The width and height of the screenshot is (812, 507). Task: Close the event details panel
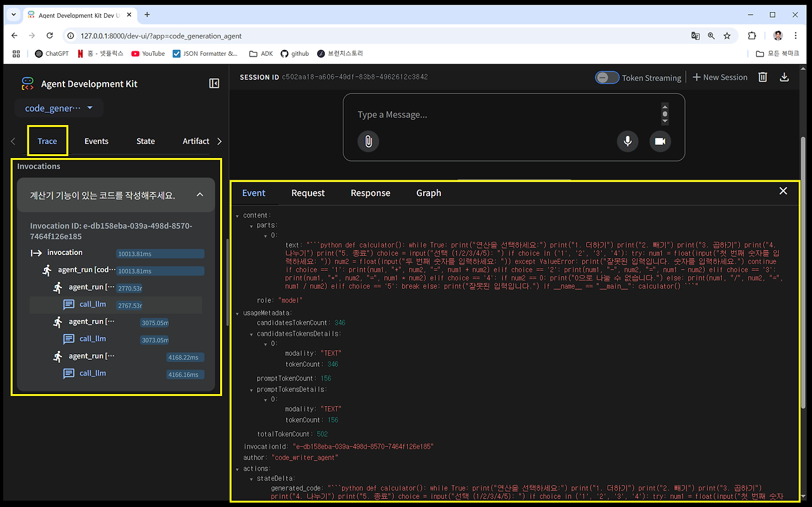(783, 191)
